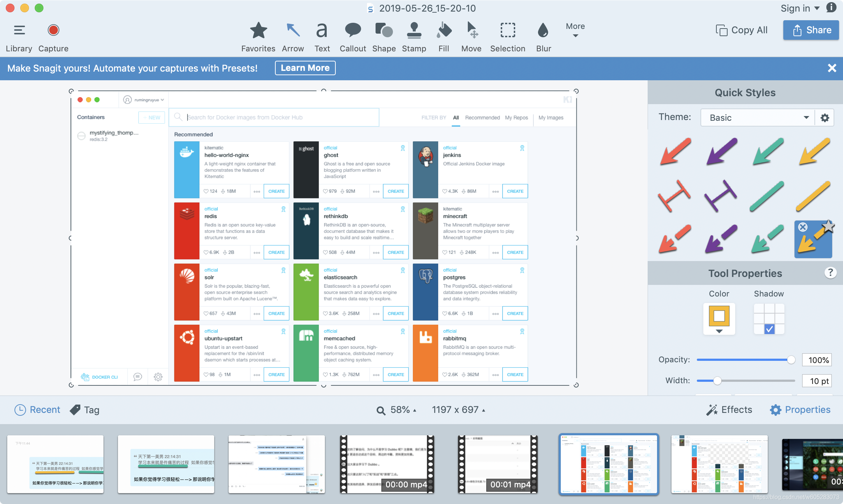
Task: Open the Sign in dropdown
Action: 800,8
